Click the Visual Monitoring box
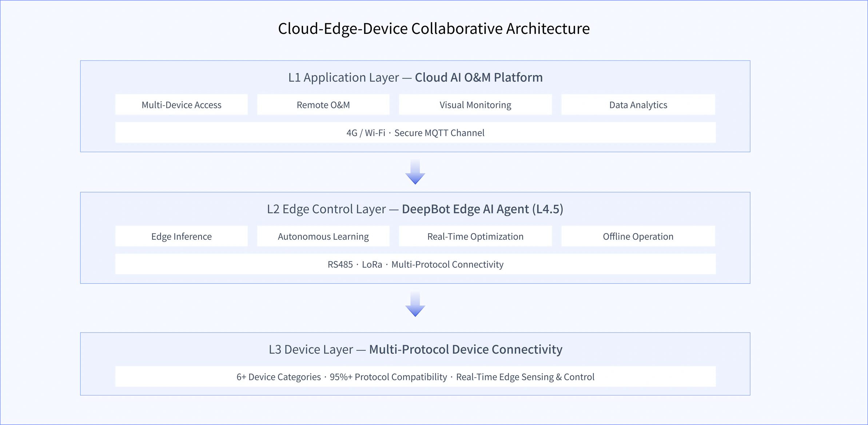Screen dimensions: 868x425 point(475,105)
